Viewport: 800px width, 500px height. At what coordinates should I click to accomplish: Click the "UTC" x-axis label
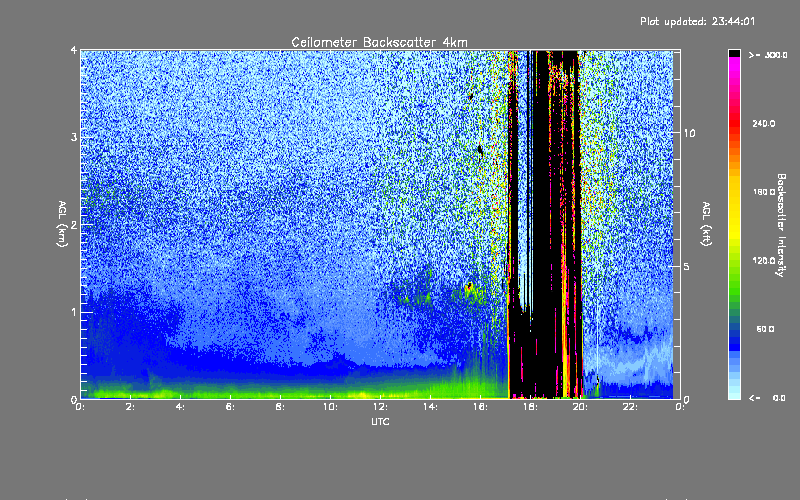tap(380, 421)
